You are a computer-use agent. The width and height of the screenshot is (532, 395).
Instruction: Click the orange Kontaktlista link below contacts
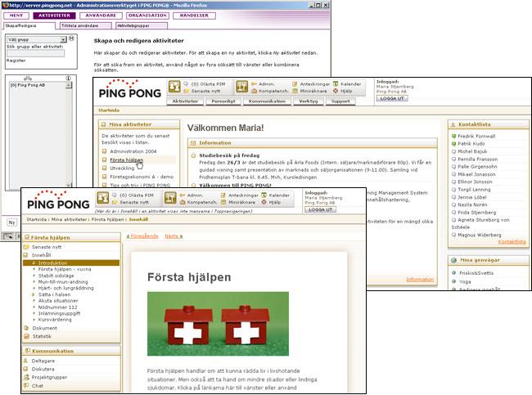click(x=512, y=242)
